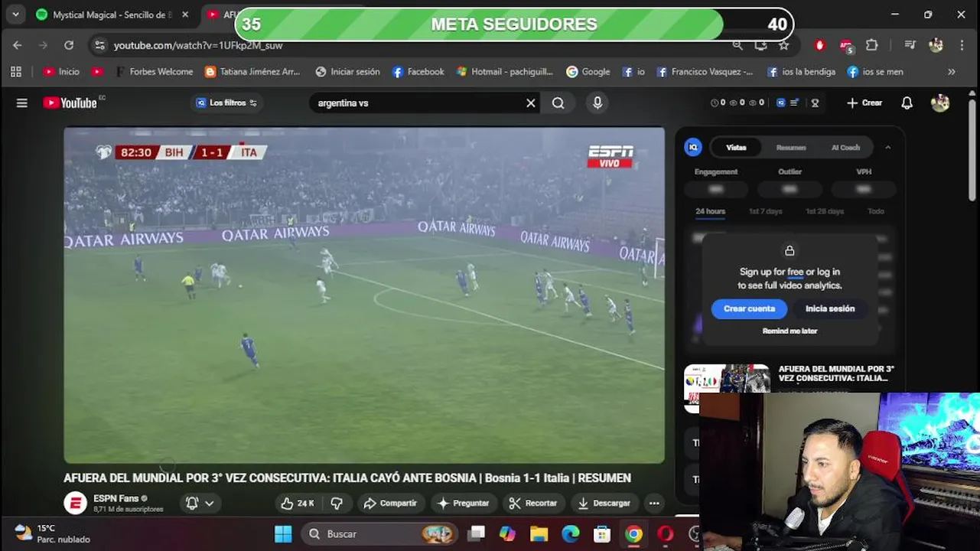Switch to the Resumen tab
This screenshot has height=551, width=980.
point(791,147)
